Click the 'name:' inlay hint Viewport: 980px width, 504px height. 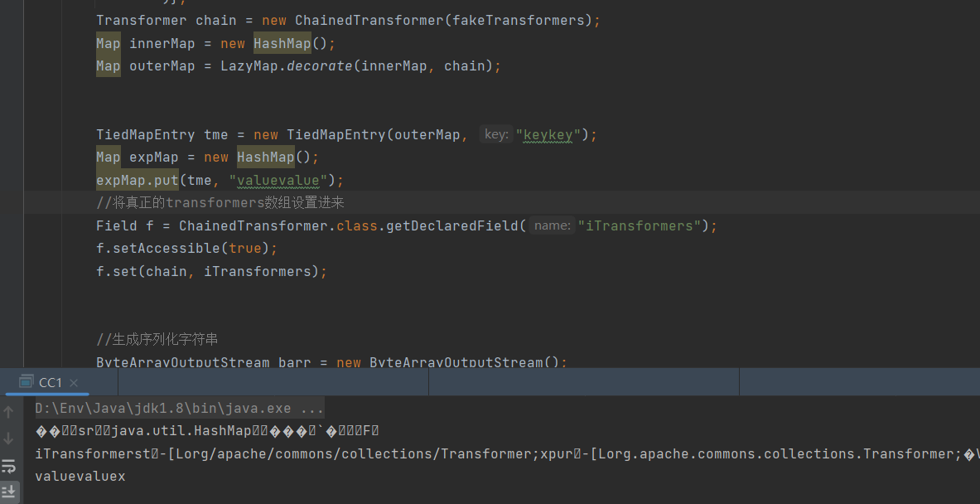click(552, 225)
